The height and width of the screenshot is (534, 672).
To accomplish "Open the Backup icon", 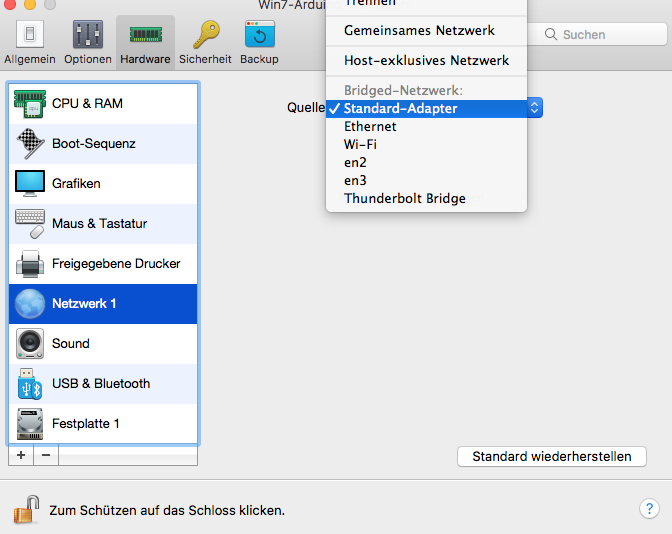I will 260,33.
